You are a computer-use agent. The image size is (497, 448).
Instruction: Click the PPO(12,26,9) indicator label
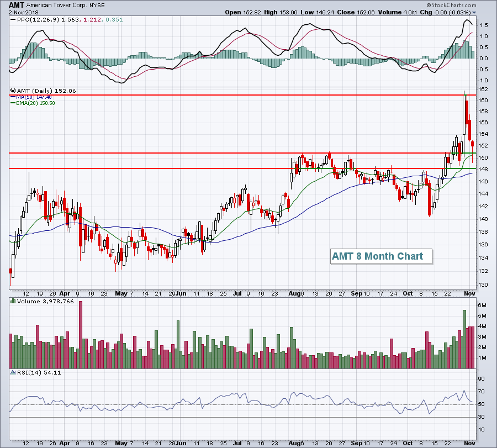[38, 20]
